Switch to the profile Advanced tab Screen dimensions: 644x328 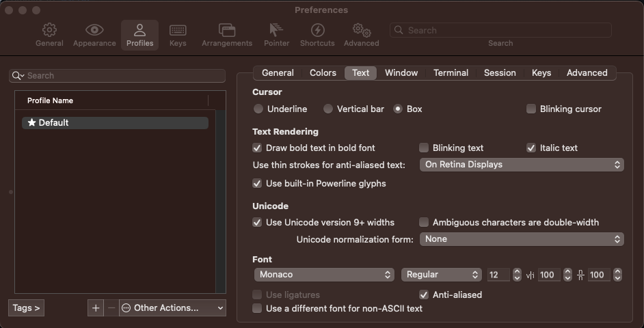587,72
